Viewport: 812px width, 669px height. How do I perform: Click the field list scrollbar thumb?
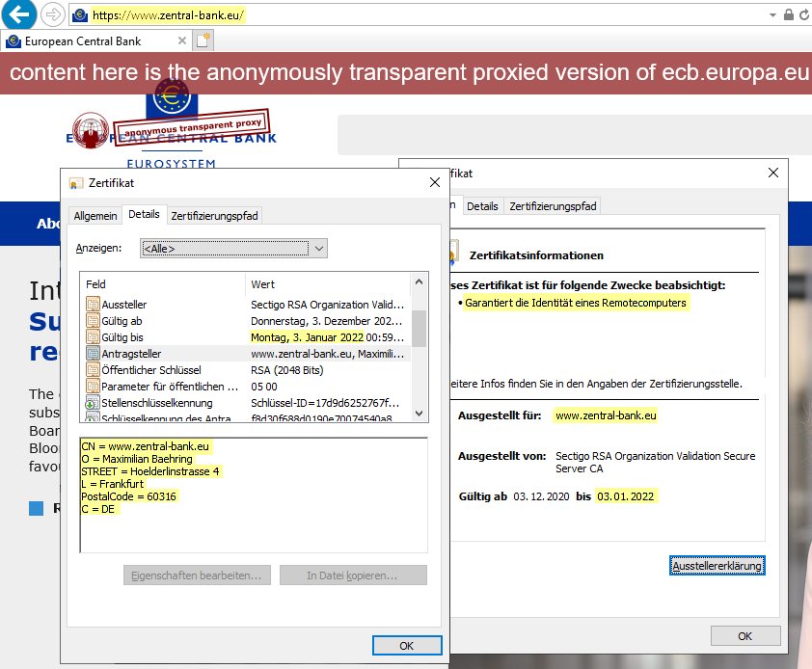(419, 329)
